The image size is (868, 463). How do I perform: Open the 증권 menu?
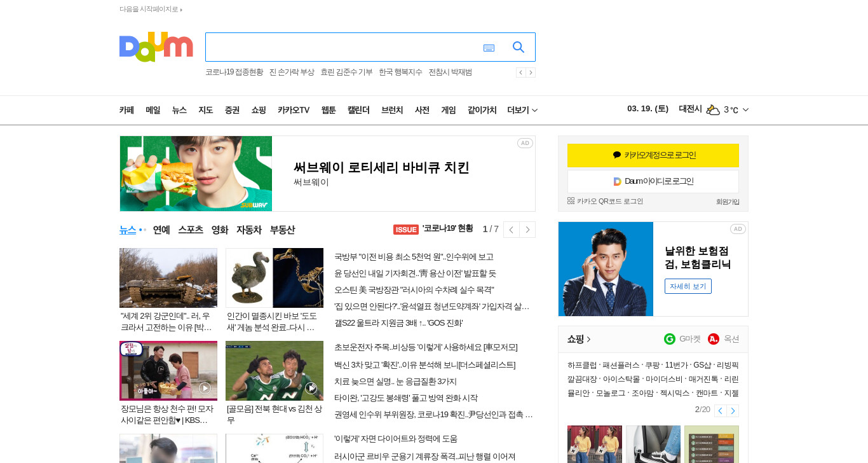tap(232, 110)
